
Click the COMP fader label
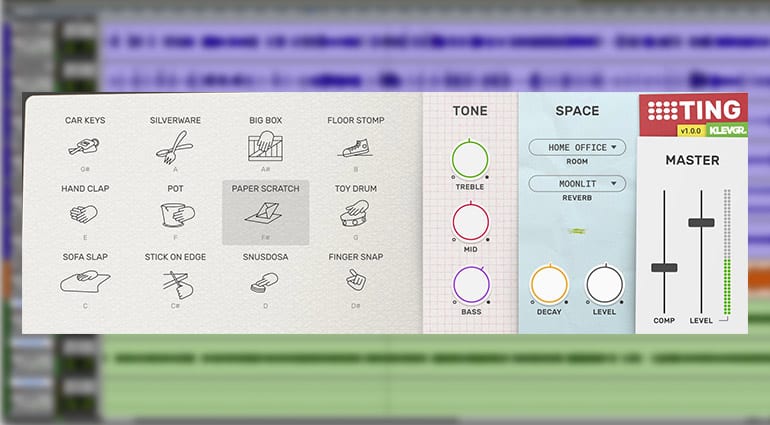tap(664, 321)
